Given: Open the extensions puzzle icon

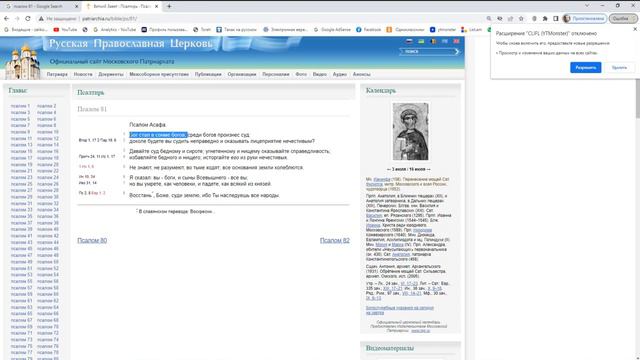Looking at the screenshot, I should (x=545, y=18).
